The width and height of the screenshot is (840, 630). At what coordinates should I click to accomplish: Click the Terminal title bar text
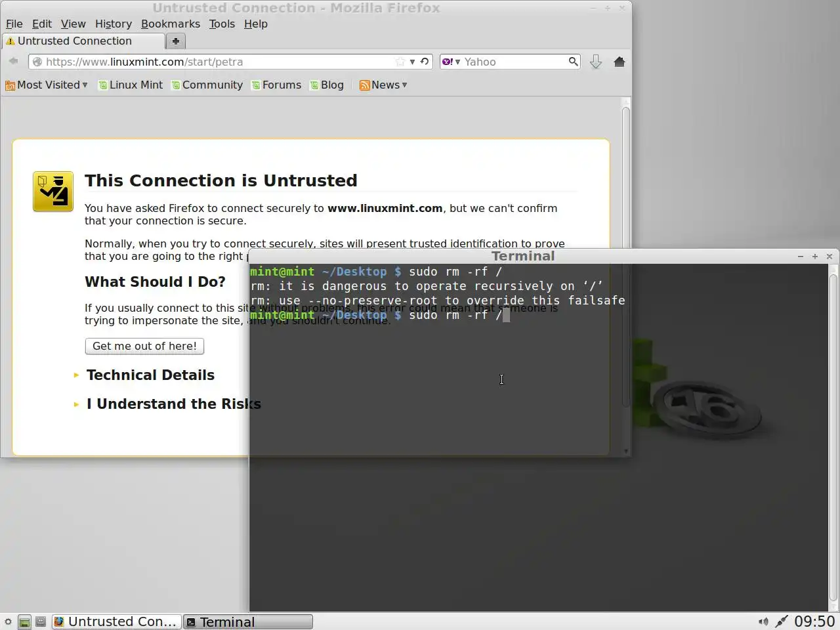pyautogui.click(x=523, y=256)
